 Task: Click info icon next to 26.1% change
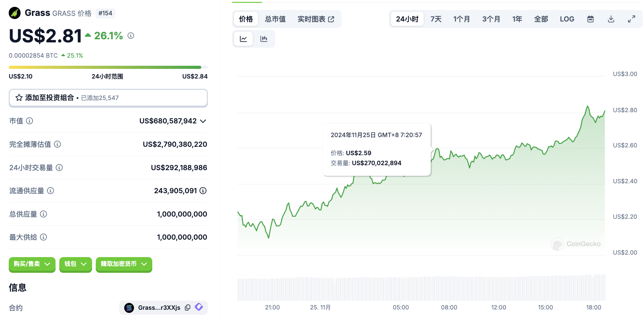[131, 36]
